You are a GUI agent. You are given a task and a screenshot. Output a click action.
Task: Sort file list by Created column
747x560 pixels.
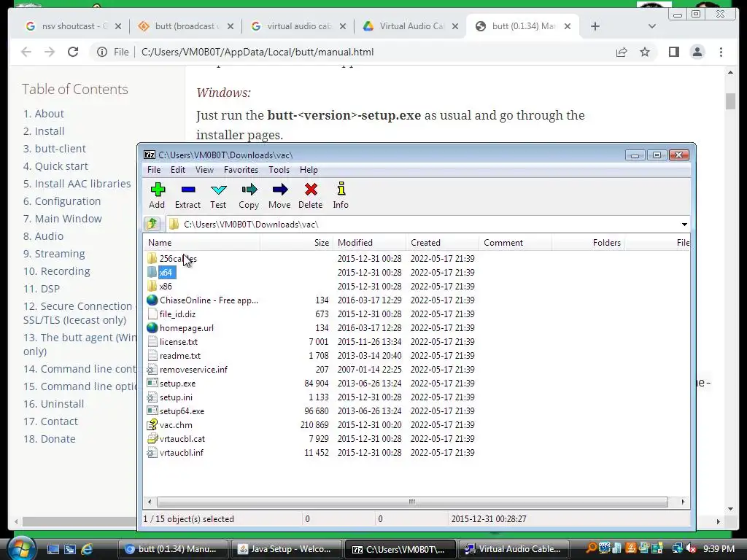[x=442, y=242]
